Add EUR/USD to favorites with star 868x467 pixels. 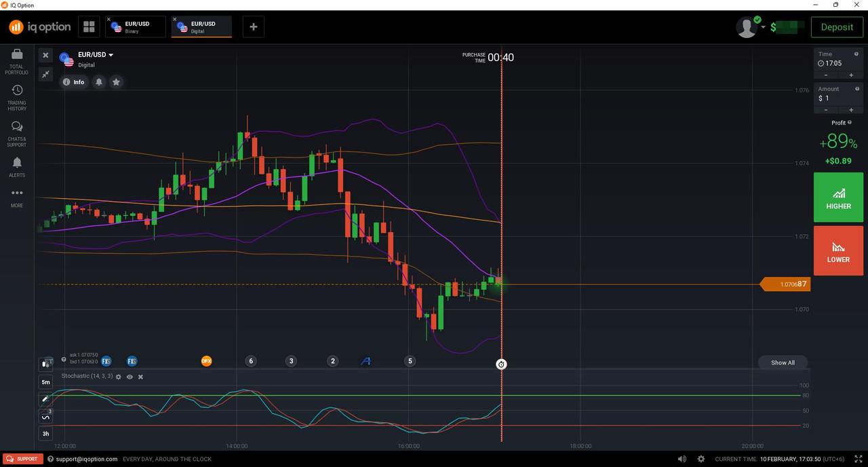point(116,82)
